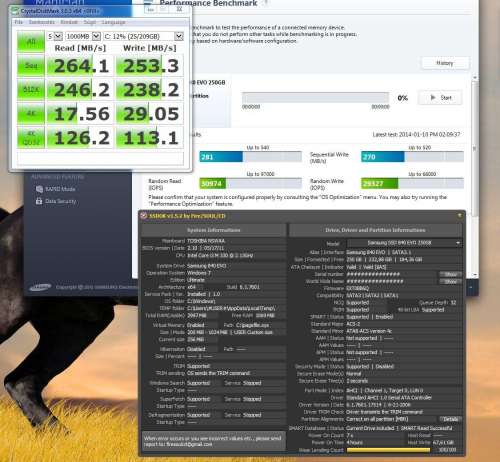Click the 4K QD32 read value 126.2
Image resolution: width=500 pixels, height=462 pixels.
pos(80,138)
